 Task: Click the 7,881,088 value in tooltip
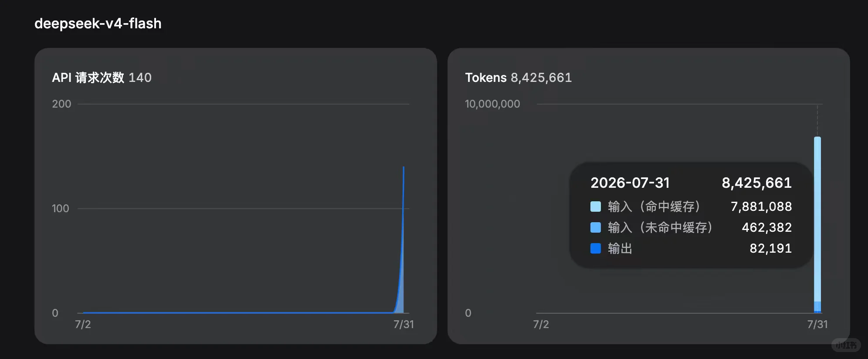[x=761, y=207]
